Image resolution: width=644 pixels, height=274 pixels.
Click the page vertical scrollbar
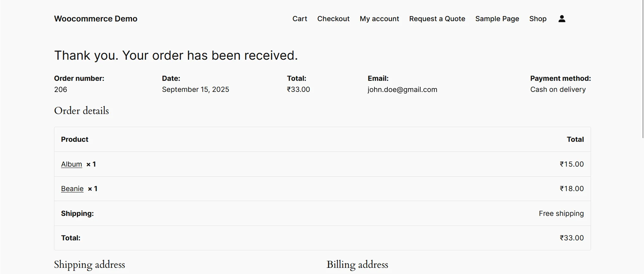(x=643, y=69)
